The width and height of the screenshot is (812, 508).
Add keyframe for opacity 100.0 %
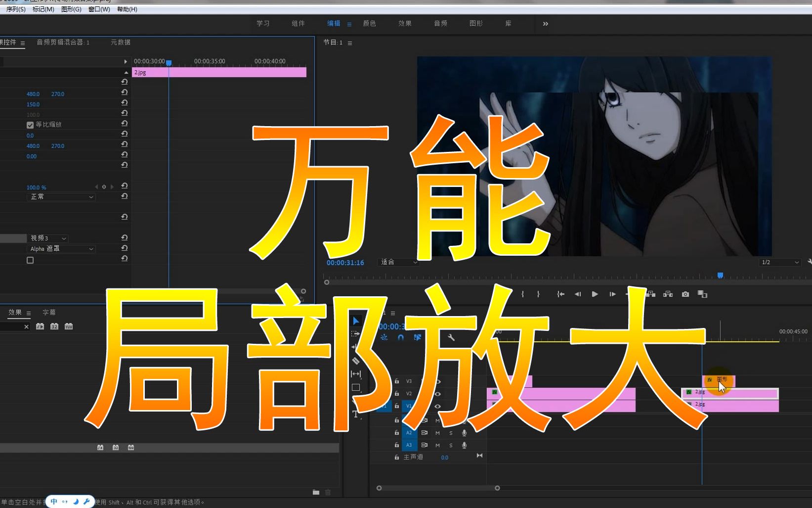click(x=104, y=187)
